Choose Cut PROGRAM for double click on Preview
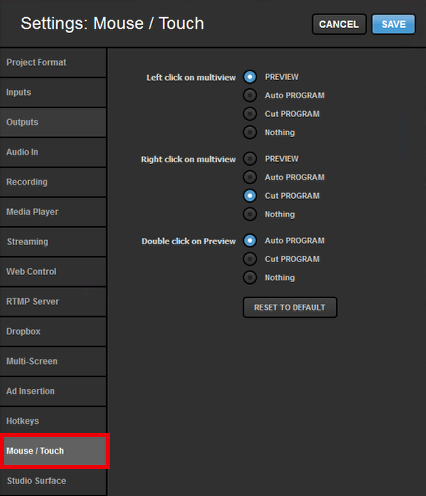Viewport: 426px width, 496px height. point(250,259)
